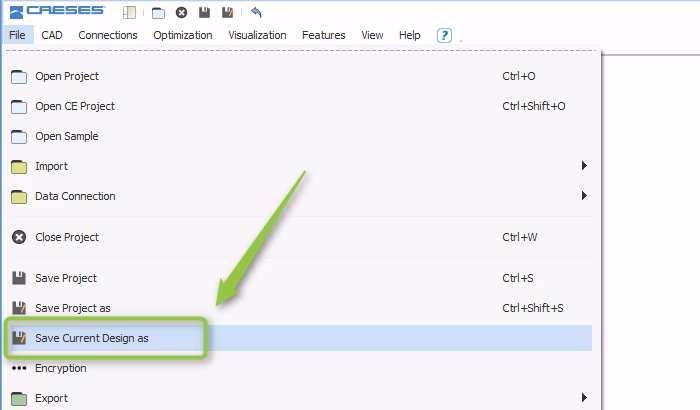Screen dimensions: 700x410
Task: Expand the Export submenu arrow
Action: [584, 397]
